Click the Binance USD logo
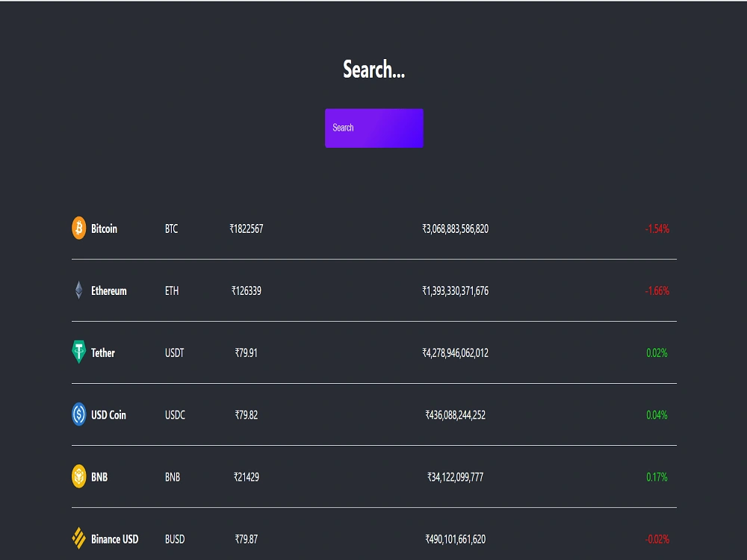The image size is (747, 560). 78,538
